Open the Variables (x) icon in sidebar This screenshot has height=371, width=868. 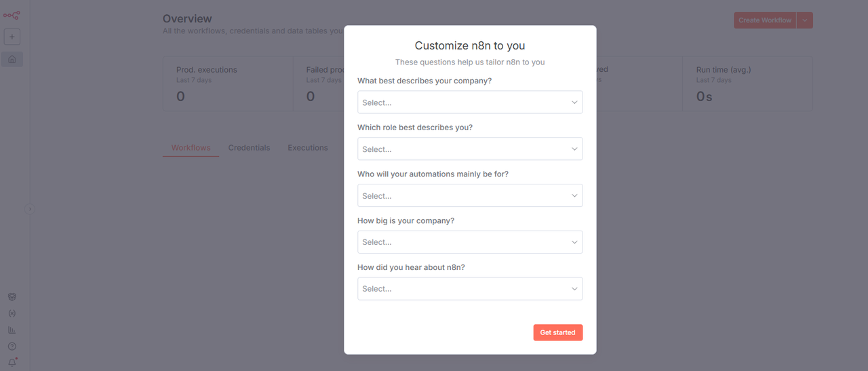click(x=12, y=313)
